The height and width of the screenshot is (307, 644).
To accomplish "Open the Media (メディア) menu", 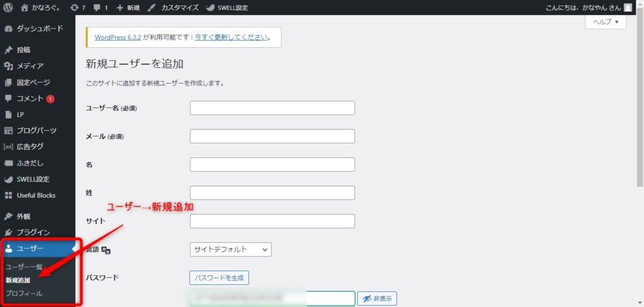I will tap(30, 66).
